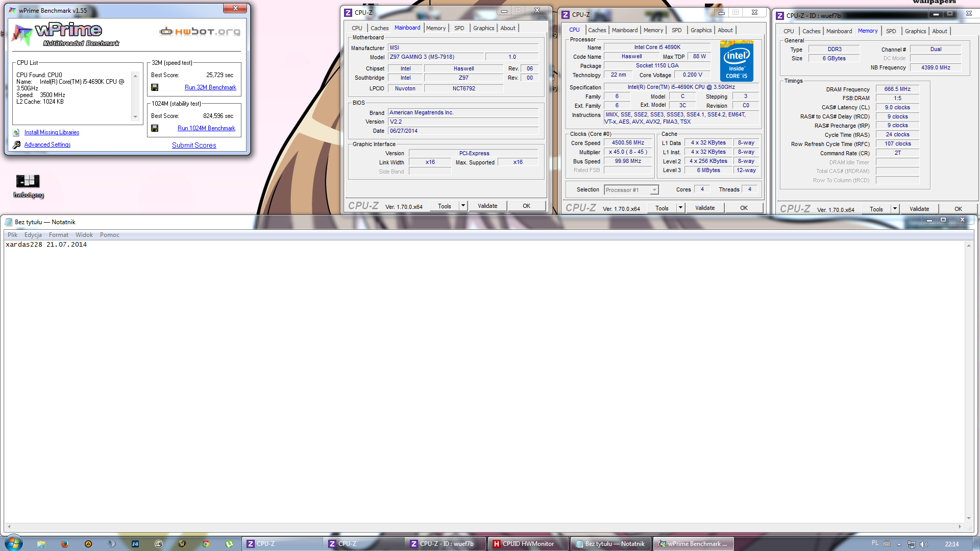
Task: Open Windows Explorer from the taskbar
Action: pos(41,544)
